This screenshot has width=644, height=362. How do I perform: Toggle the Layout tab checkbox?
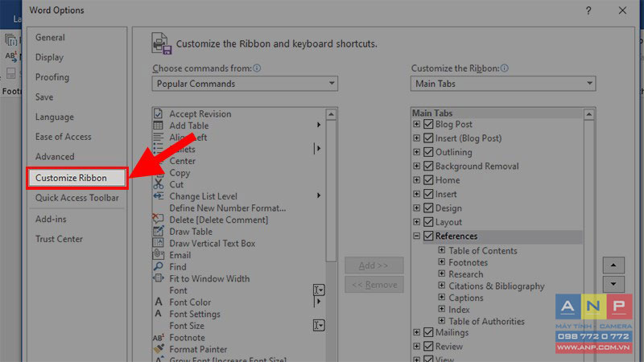click(x=428, y=222)
